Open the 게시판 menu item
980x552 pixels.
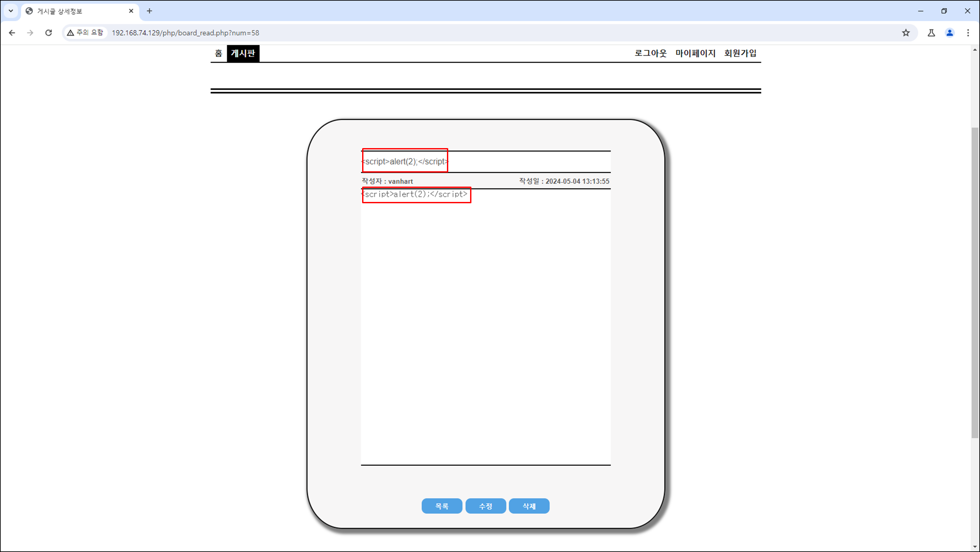(243, 53)
